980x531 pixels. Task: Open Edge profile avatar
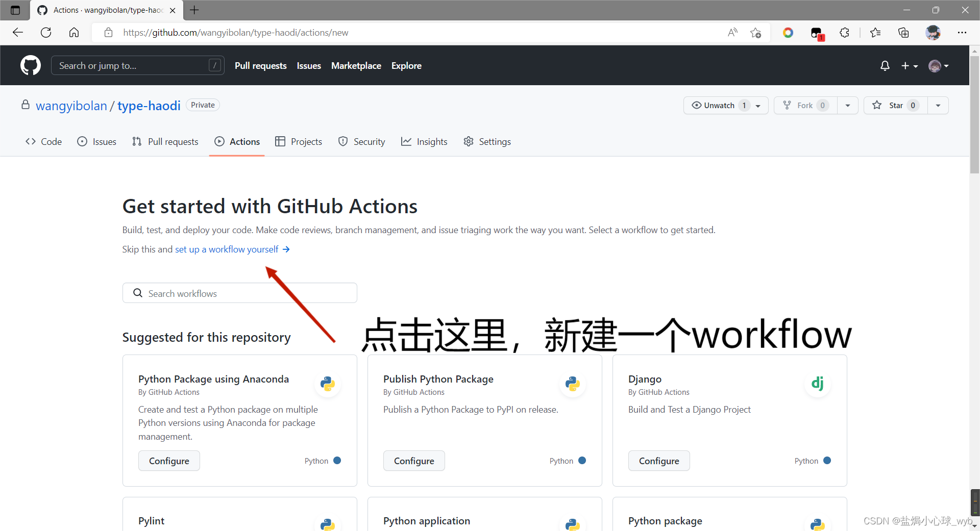click(x=933, y=33)
